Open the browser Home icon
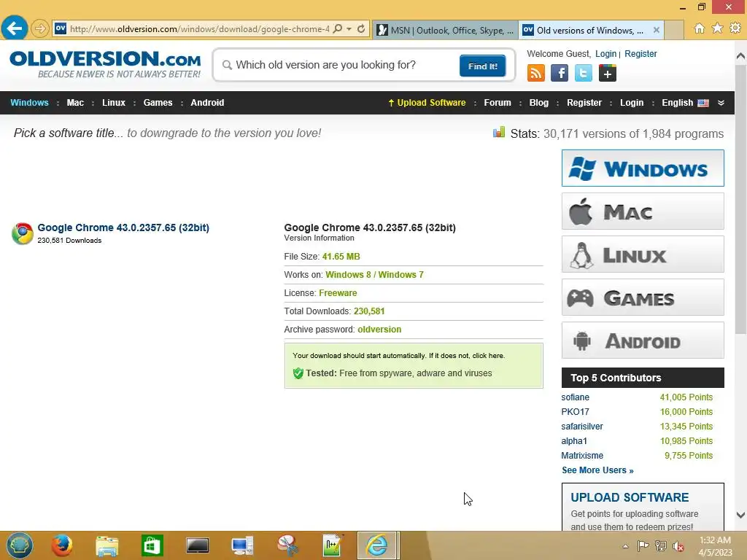The image size is (747, 560). point(699,28)
